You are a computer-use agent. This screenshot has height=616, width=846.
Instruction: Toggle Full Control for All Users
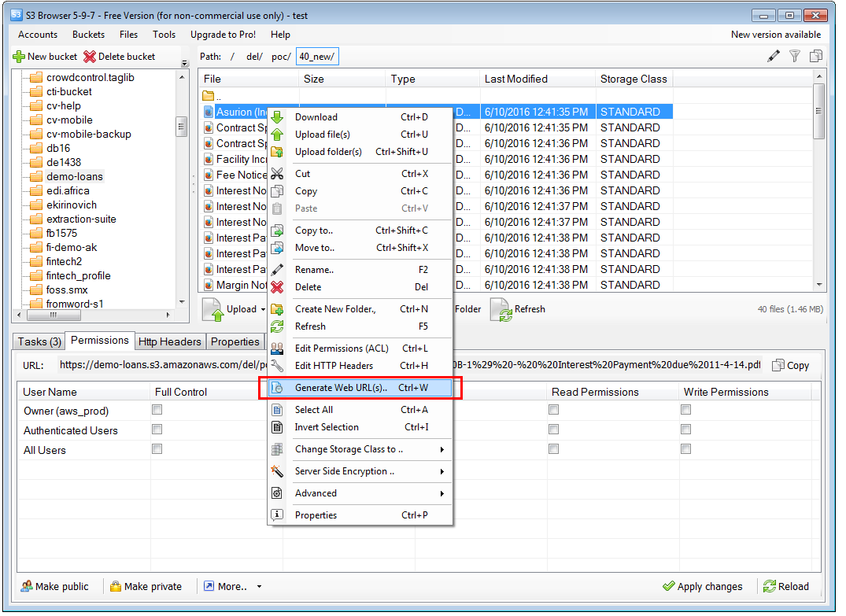point(157,448)
